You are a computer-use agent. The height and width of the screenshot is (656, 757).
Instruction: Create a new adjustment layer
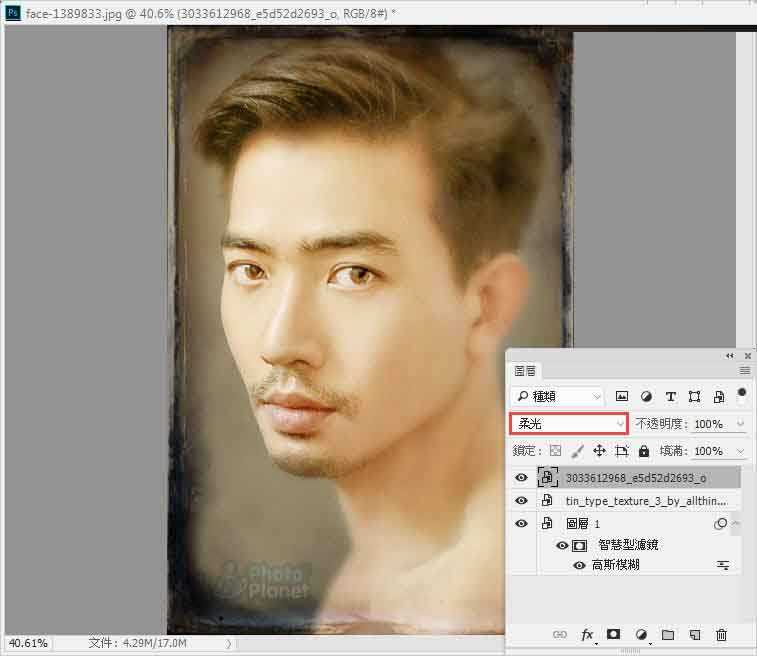641,635
